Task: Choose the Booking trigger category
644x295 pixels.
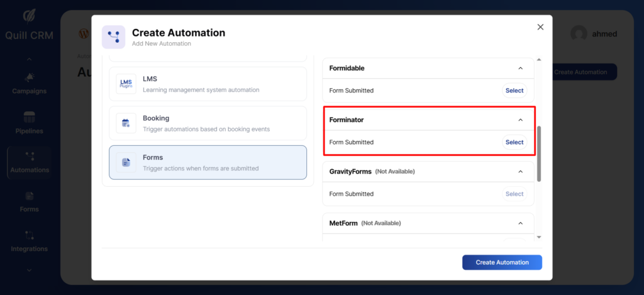Action: pos(208,123)
